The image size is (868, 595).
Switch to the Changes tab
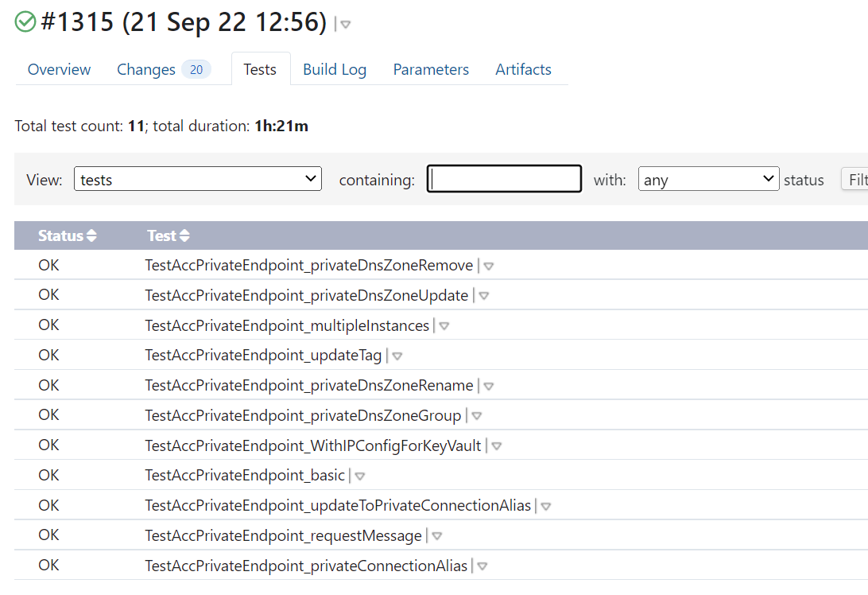coord(146,69)
